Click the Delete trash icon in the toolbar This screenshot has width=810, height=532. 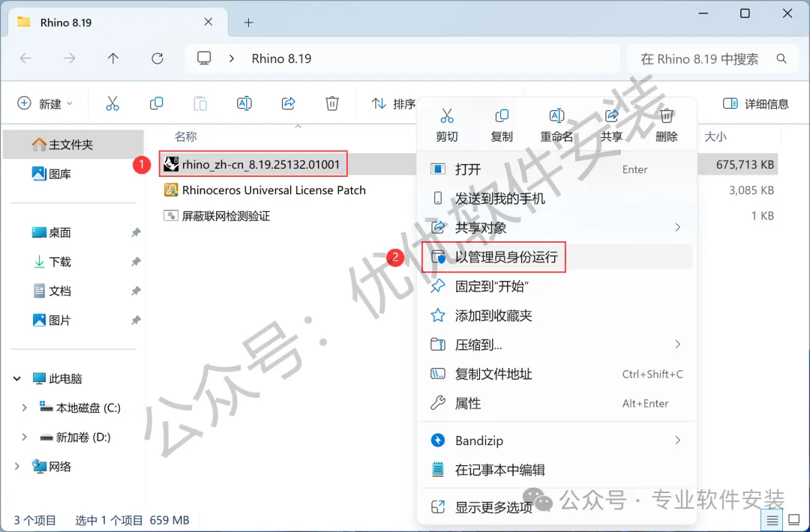point(332,103)
